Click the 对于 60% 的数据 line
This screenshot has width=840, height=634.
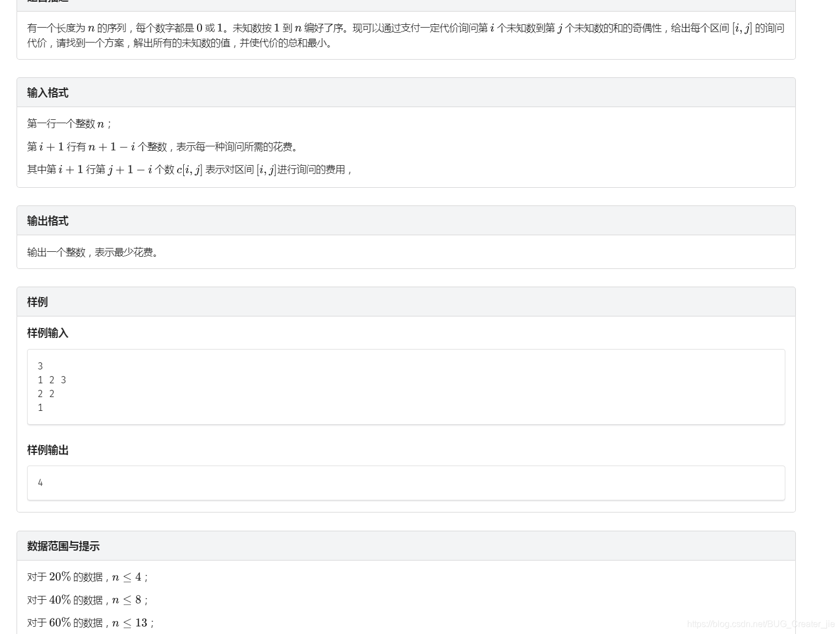[90, 622]
